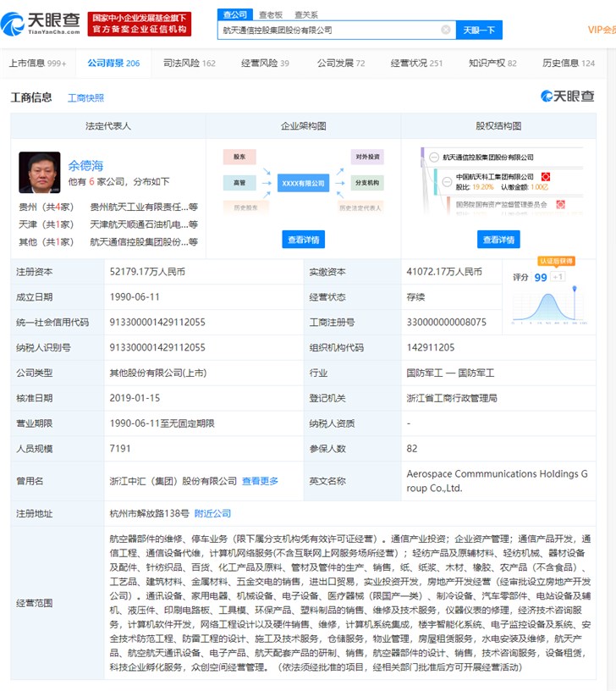
Task: Open the 公司发展 72 tab
Action: coord(341,63)
